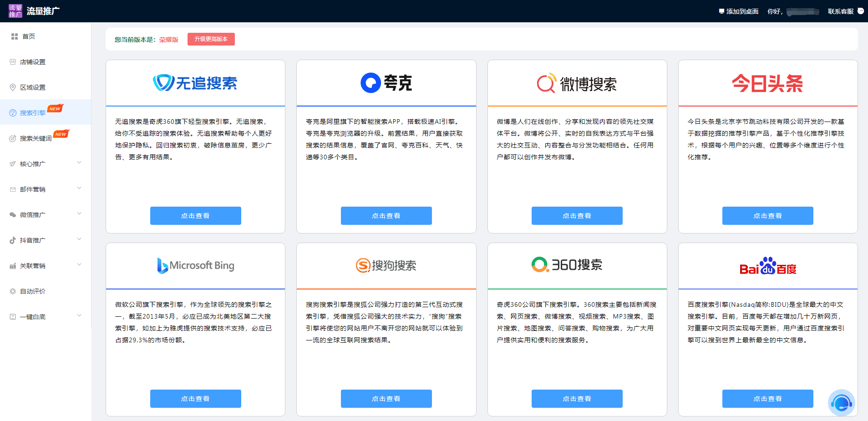The height and width of the screenshot is (421, 868).
Task: Click 点击查看 under 360搜索
Action: coord(577,399)
